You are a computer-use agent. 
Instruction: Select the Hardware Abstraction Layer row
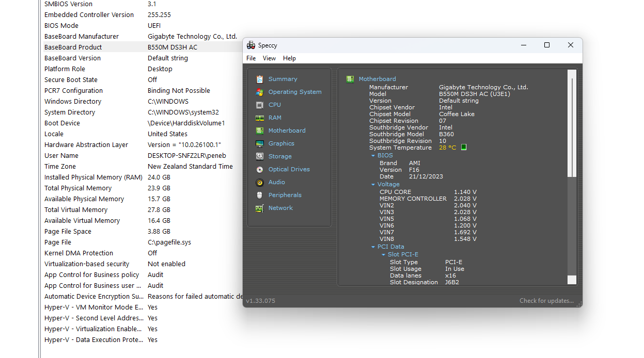pyautogui.click(x=142, y=144)
